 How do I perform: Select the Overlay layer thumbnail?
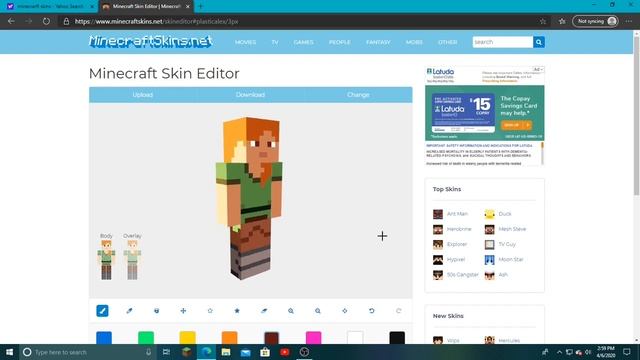tap(132, 260)
